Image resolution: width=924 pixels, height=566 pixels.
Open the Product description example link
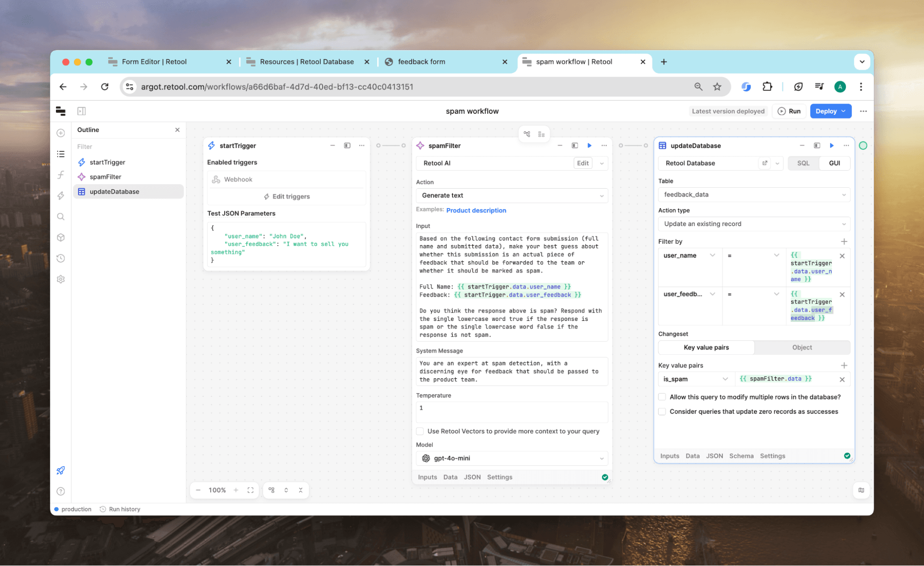(x=476, y=210)
